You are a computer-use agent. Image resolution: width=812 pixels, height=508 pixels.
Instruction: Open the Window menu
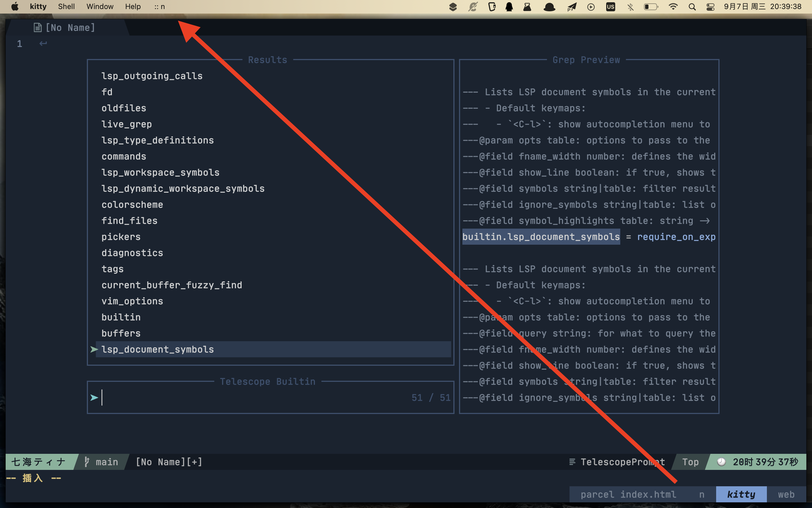coord(100,7)
